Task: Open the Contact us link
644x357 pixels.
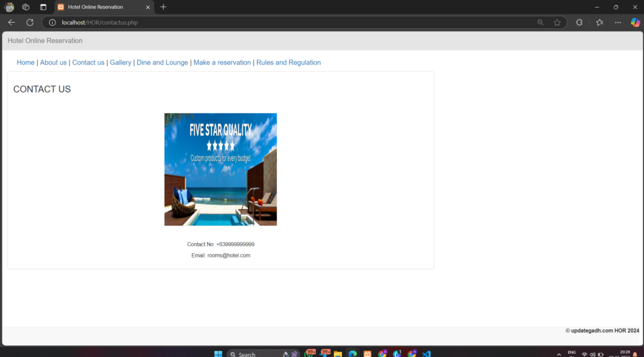Action: pyautogui.click(x=88, y=62)
